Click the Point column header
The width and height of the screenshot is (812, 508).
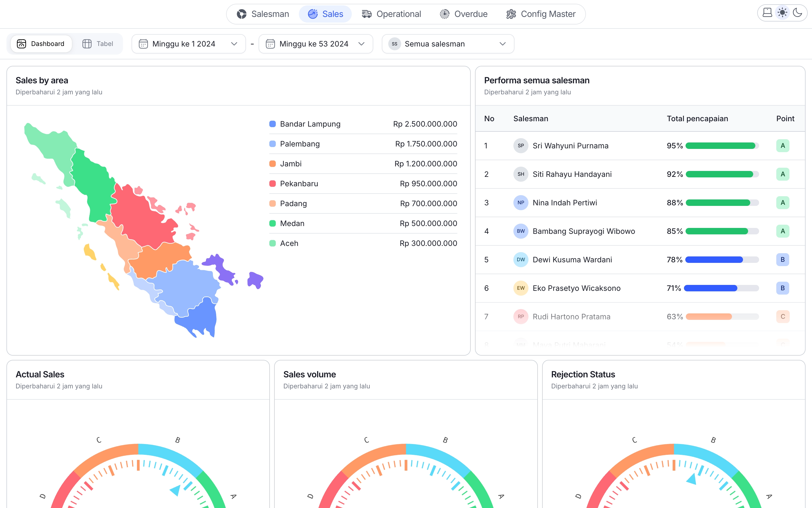(x=785, y=119)
